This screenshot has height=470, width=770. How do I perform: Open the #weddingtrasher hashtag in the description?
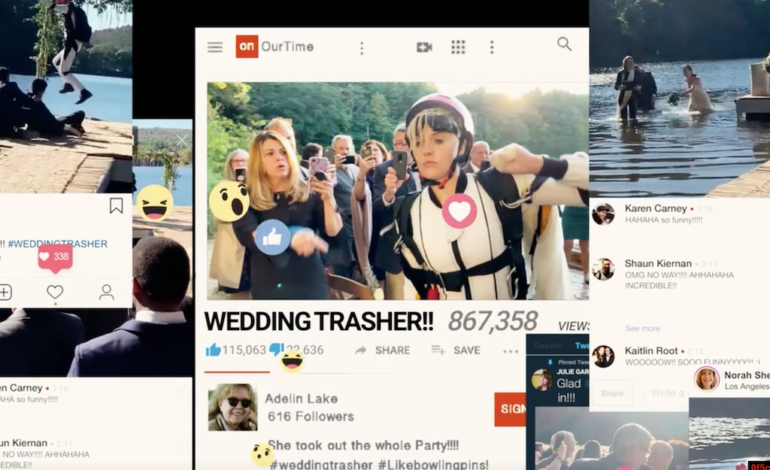[321, 464]
